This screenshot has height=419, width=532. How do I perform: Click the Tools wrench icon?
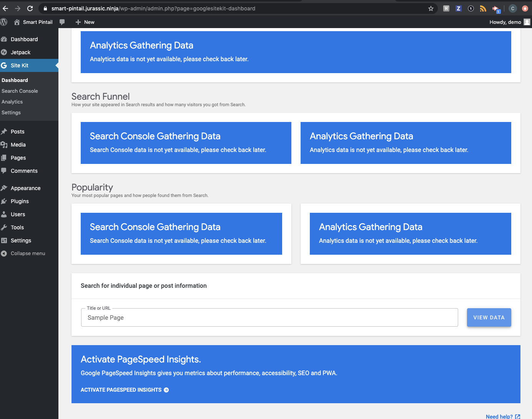[4, 227]
